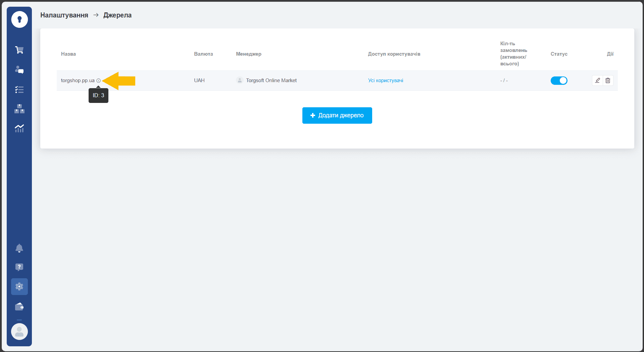Click the user profile avatar in sidebar
This screenshot has width=644, height=352.
coord(19,332)
